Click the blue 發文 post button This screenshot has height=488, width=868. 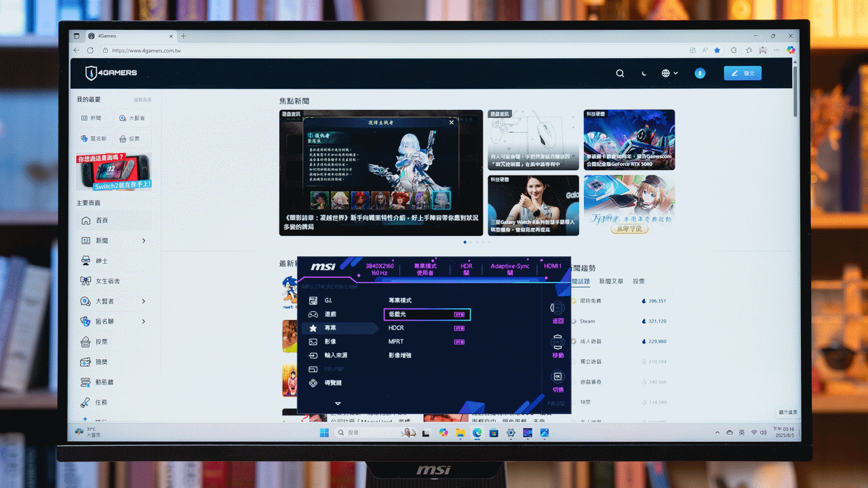tap(743, 73)
